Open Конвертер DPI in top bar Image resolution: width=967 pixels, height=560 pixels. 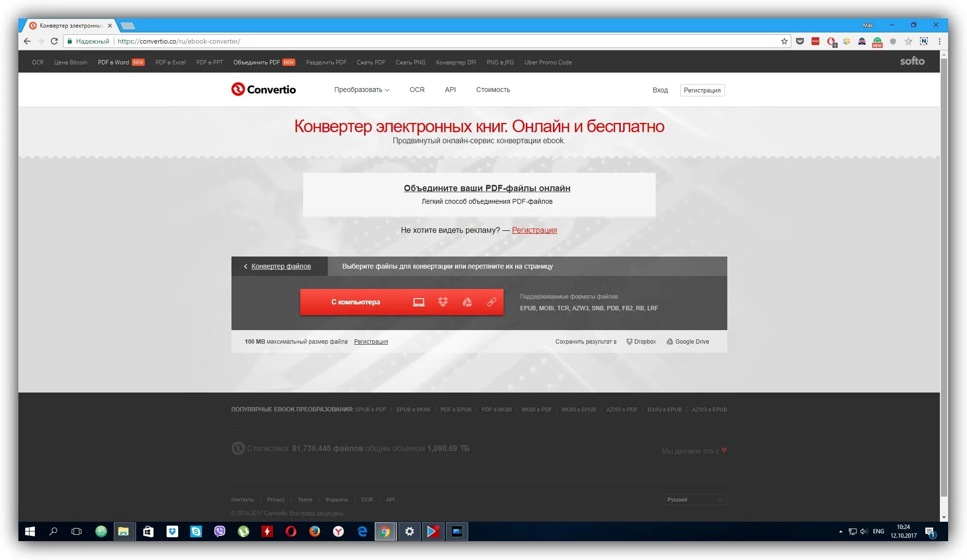point(456,62)
